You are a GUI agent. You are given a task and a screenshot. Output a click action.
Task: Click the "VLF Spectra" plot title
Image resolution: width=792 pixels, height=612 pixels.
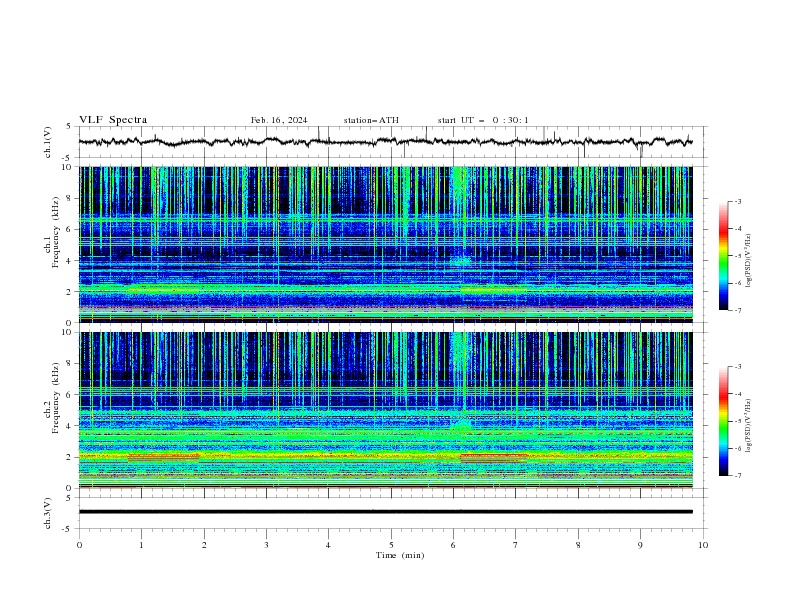coord(113,120)
